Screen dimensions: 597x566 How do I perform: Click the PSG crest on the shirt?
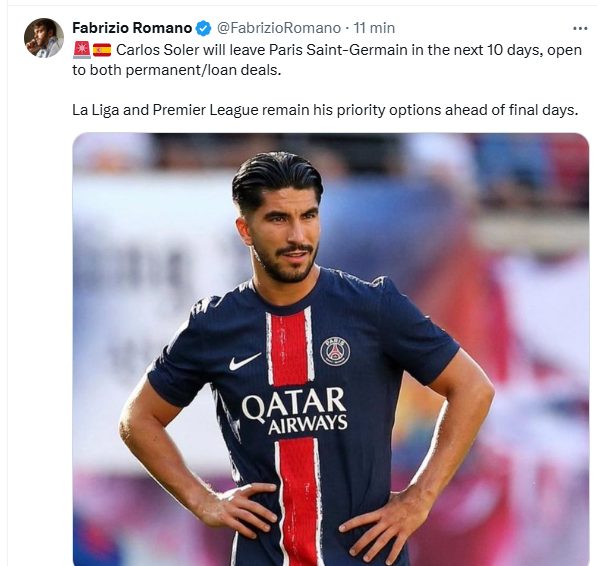point(335,351)
